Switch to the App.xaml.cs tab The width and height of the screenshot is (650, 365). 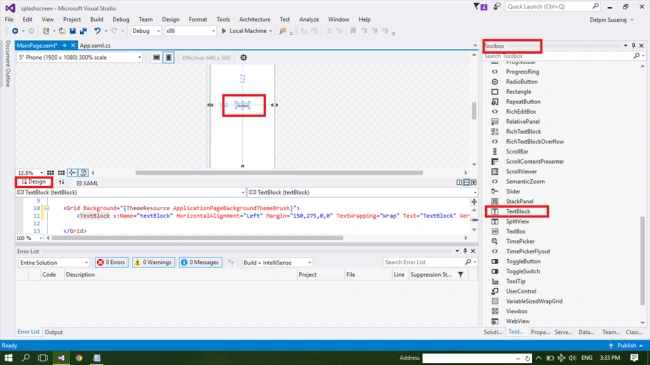point(95,46)
